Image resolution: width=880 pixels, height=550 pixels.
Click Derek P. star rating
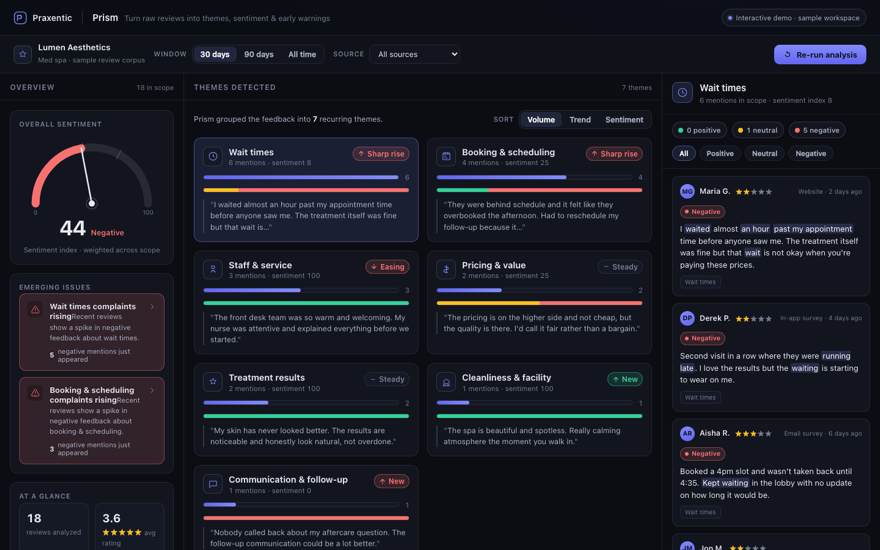[x=754, y=319]
